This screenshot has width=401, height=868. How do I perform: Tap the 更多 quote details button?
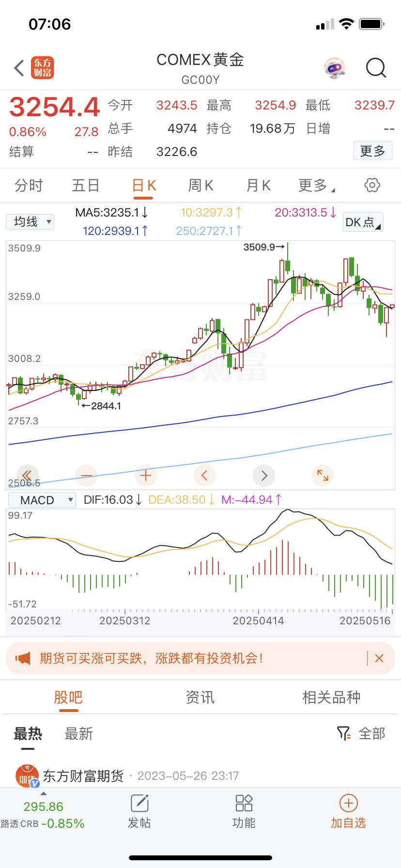coord(372,151)
